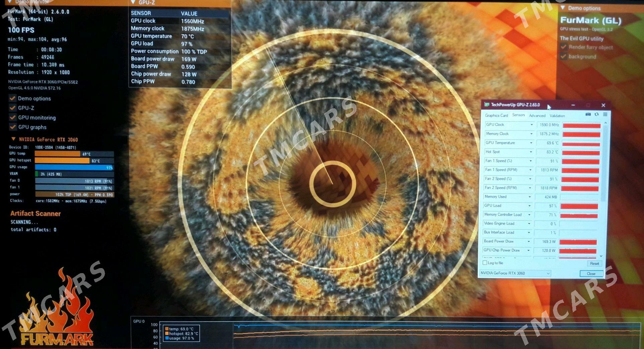This screenshot has height=349, width=644.
Task: Enable the Log to file checkbox
Action: pos(485,263)
